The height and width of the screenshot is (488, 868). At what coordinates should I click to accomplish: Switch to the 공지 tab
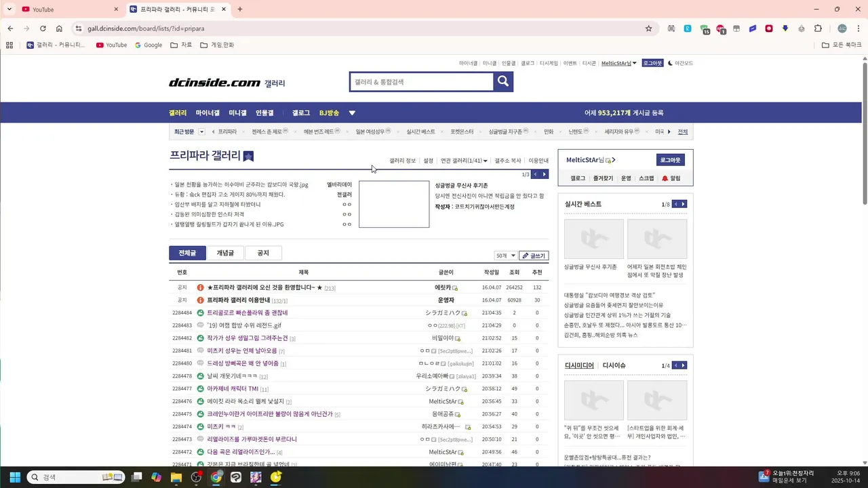[263, 253]
